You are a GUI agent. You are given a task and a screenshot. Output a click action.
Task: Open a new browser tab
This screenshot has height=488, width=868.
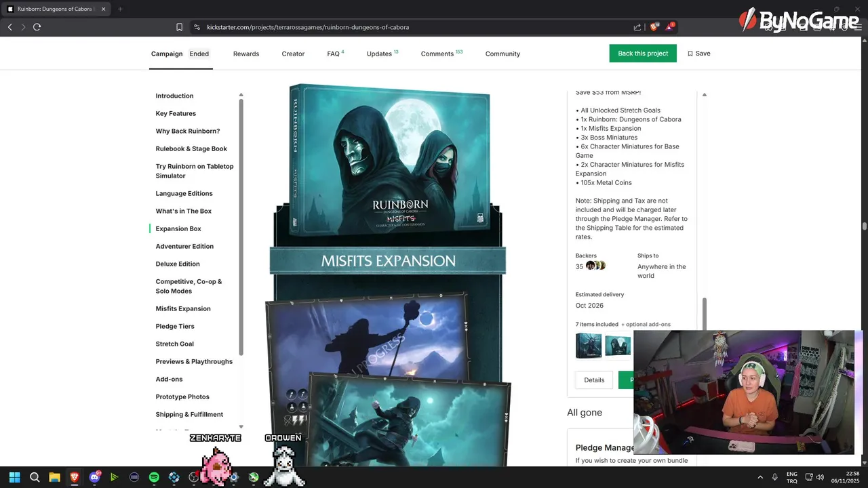click(x=120, y=9)
